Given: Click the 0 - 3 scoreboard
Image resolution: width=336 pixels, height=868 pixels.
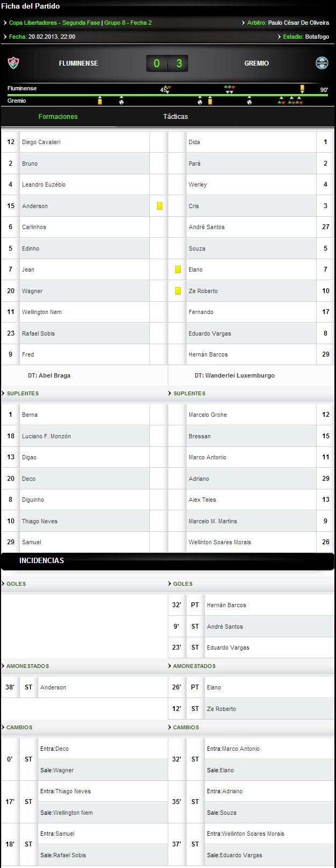Looking at the screenshot, I should (x=168, y=63).
